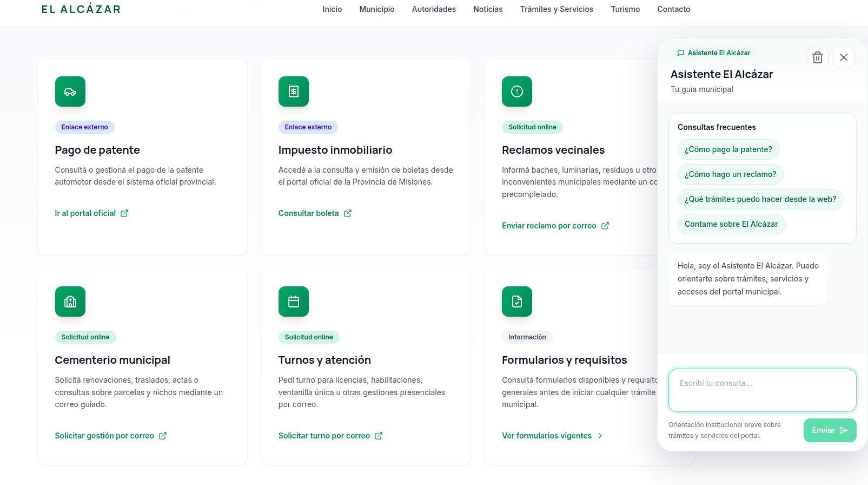
Task: Click the car icon on Pago de patente card
Action: (x=70, y=91)
